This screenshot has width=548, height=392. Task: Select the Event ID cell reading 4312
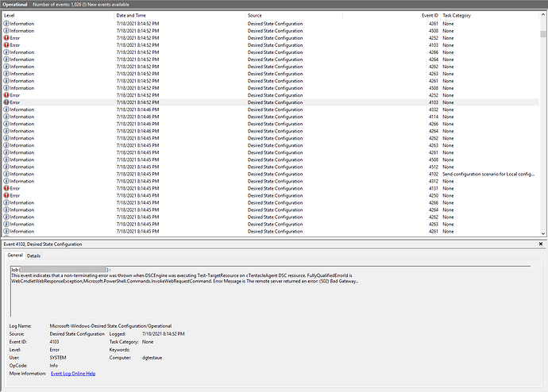[433, 181]
